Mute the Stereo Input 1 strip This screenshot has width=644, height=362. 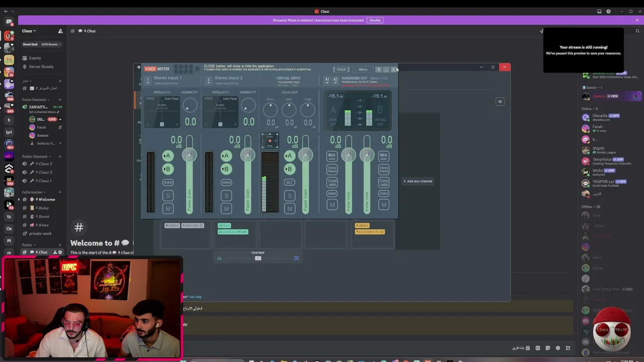click(x=168, y=209)
